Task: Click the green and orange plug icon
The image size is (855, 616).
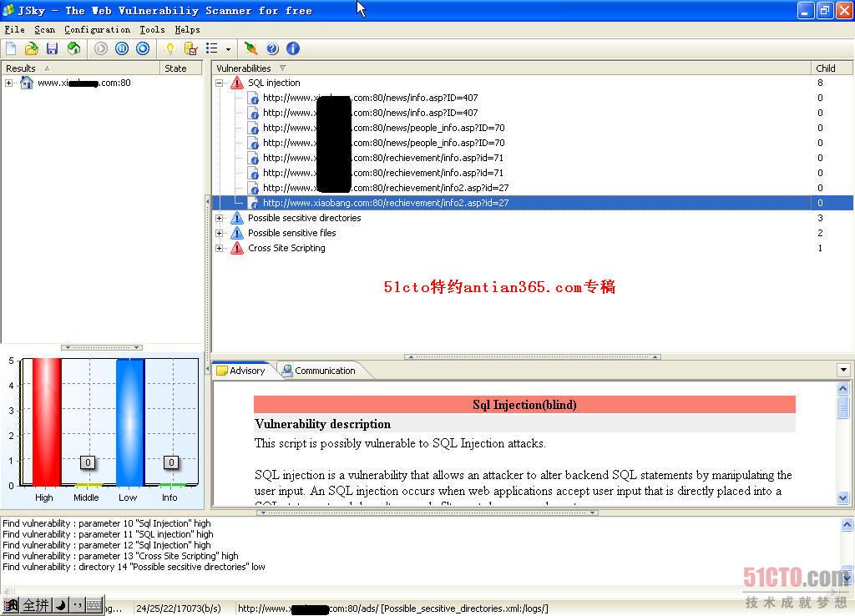Action: click(x=250, y=49)
